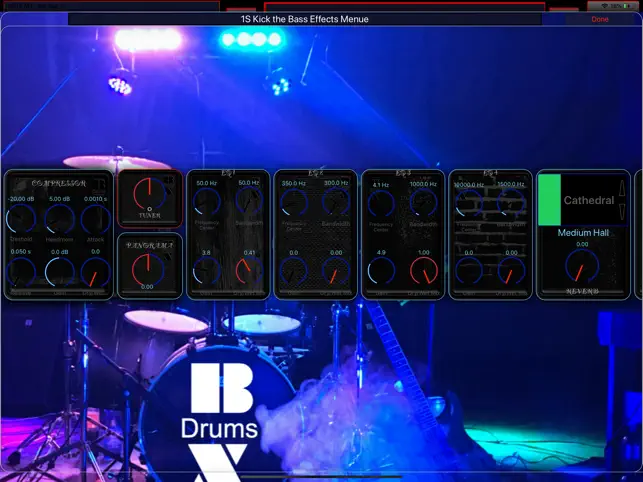
Task: Adjust the Compressor release knob showing 0.050 s
Action: coord(21,272)
